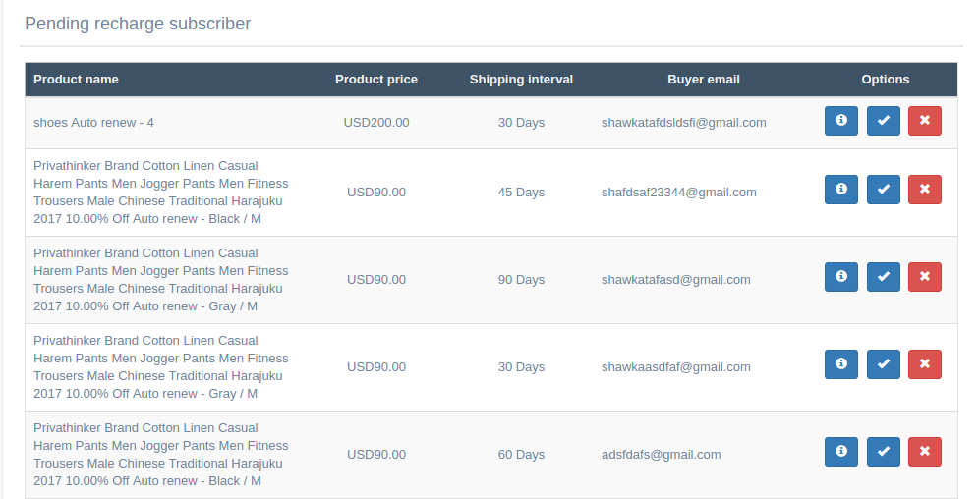View info for adsfdafs@gmail.com subscriber
This screenshot has height=499, width=980.
tap(841, 452)
